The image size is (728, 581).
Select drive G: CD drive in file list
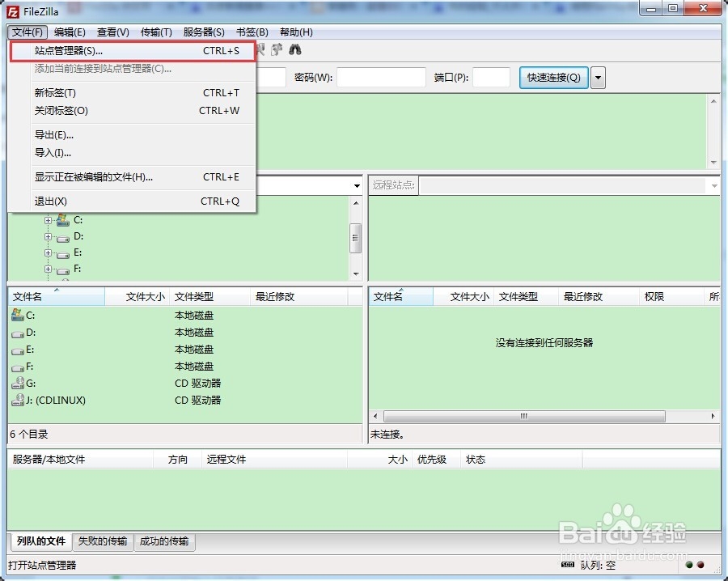click(x=21, y=383)
